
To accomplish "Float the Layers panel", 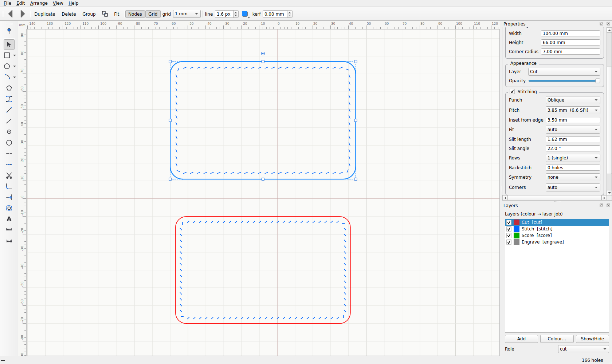I will pos(601,205).
